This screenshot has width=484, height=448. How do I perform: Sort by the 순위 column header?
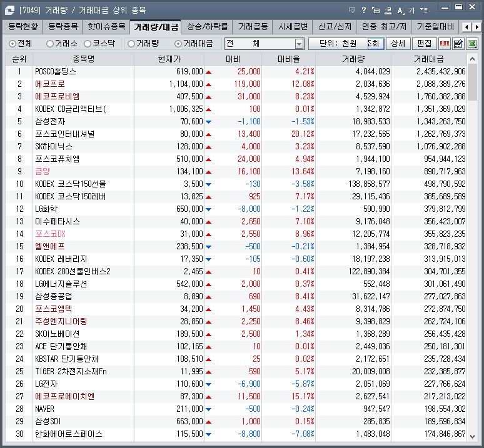pos(19,59)
